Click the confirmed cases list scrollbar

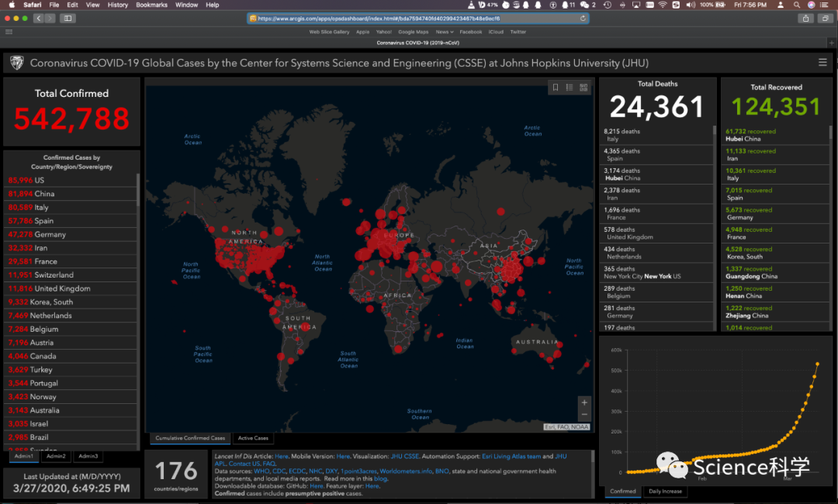138,191
